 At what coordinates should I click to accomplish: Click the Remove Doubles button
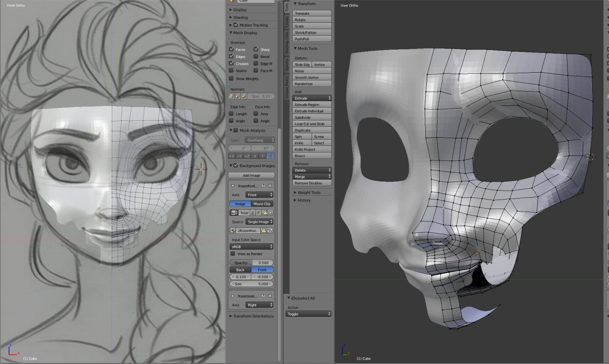pyautogui.click(x=312, y=183)
